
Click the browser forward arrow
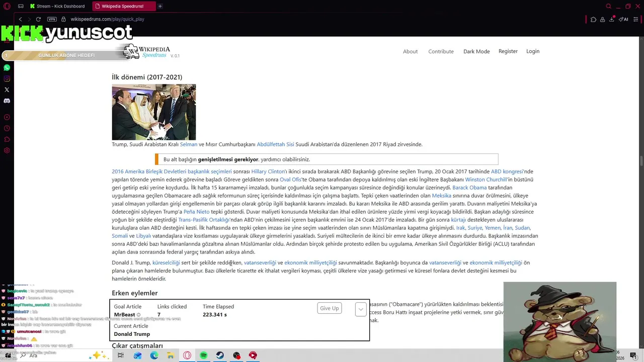29,19
